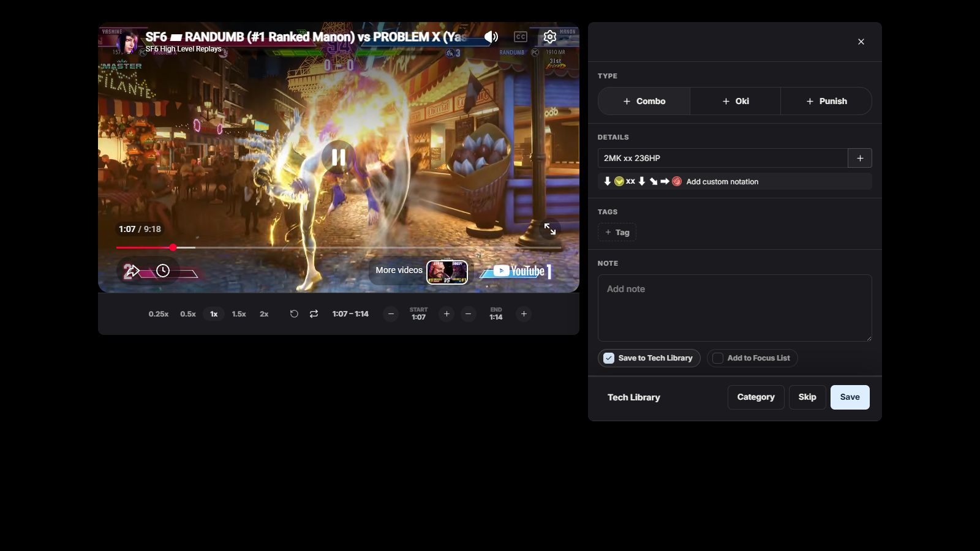980x551 pixels.
Task: Open the Category selector
Action: 756,397
